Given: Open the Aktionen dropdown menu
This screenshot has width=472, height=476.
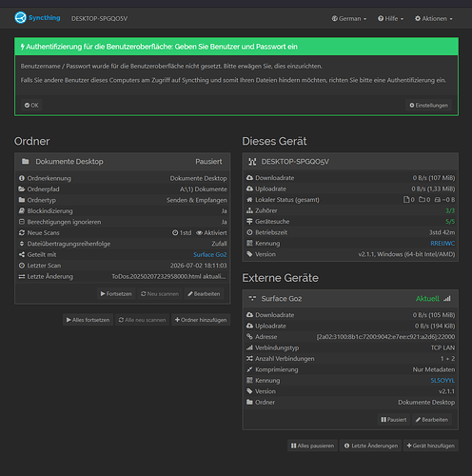Looking at the screenshot, I should tap(434, 18).
